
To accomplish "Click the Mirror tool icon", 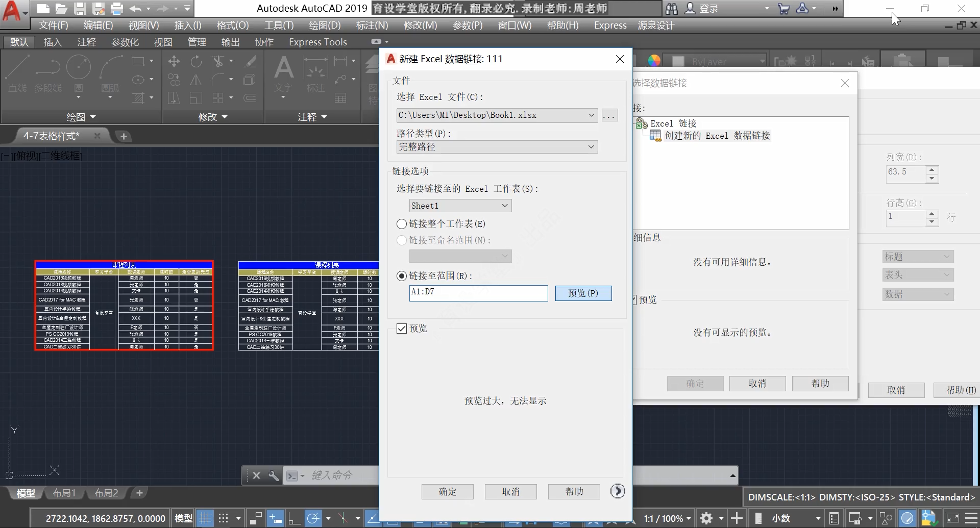I will click(x=196, y=80).
